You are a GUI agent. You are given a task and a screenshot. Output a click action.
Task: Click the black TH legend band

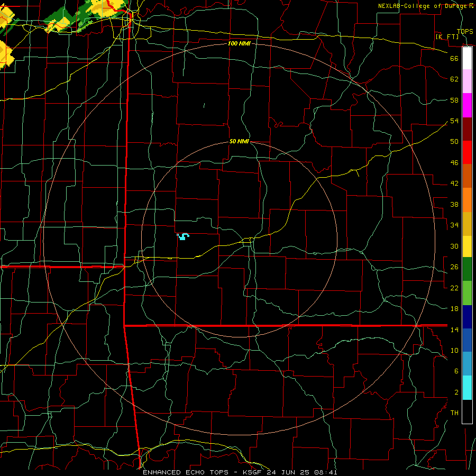pos(467,411)
